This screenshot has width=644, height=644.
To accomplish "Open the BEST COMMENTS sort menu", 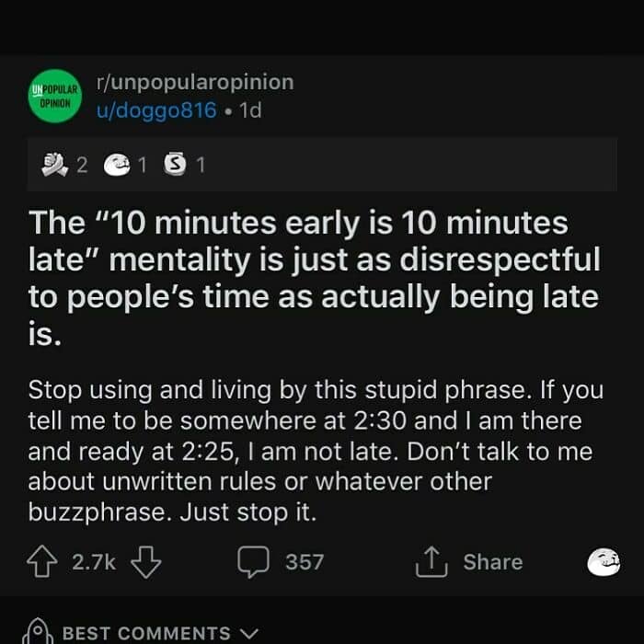I will pos(147,633).
